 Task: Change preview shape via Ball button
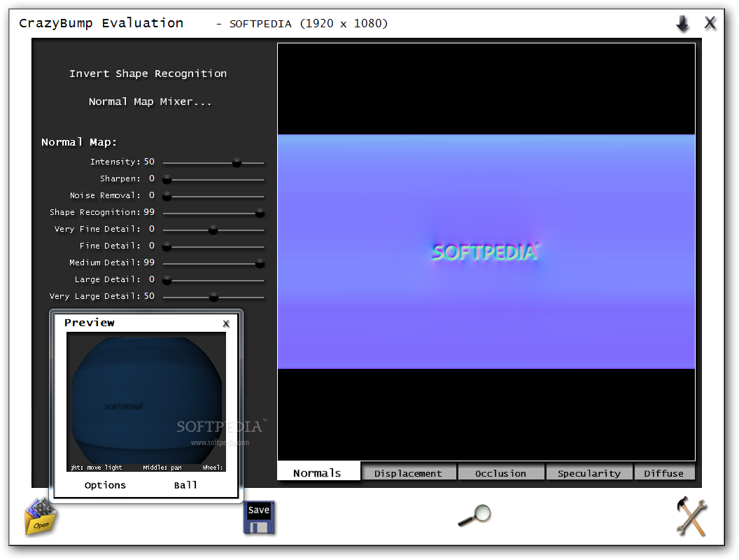click(x=185, y=485)
